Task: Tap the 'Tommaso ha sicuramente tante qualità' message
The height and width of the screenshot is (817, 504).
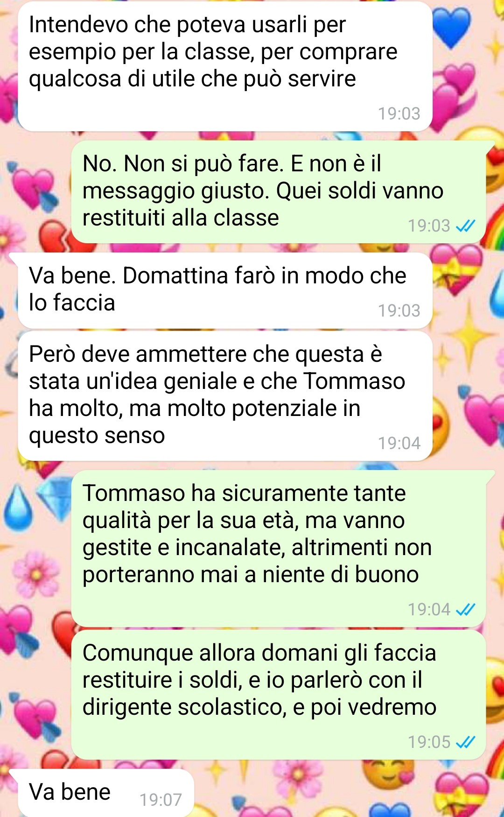Action: click(279, 549)
